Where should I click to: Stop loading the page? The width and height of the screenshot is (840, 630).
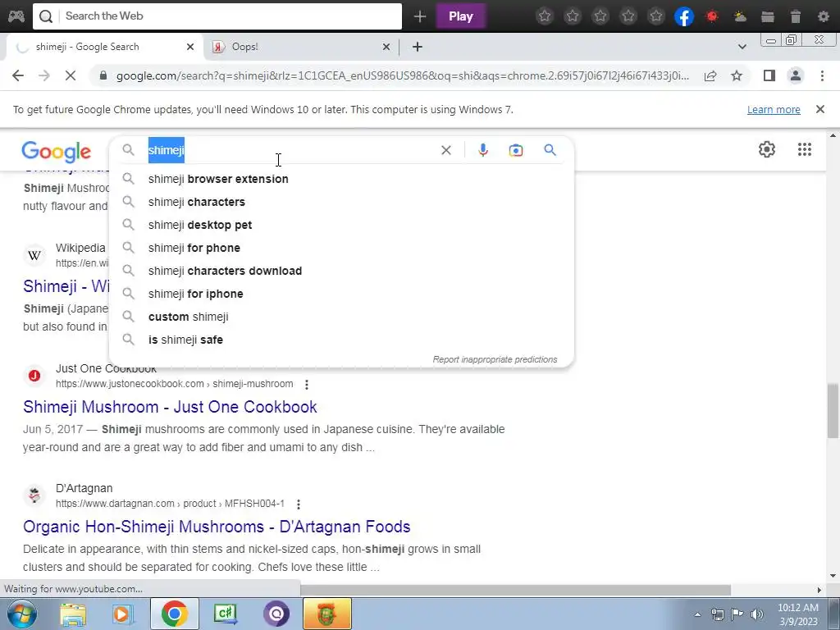[71, 75]
